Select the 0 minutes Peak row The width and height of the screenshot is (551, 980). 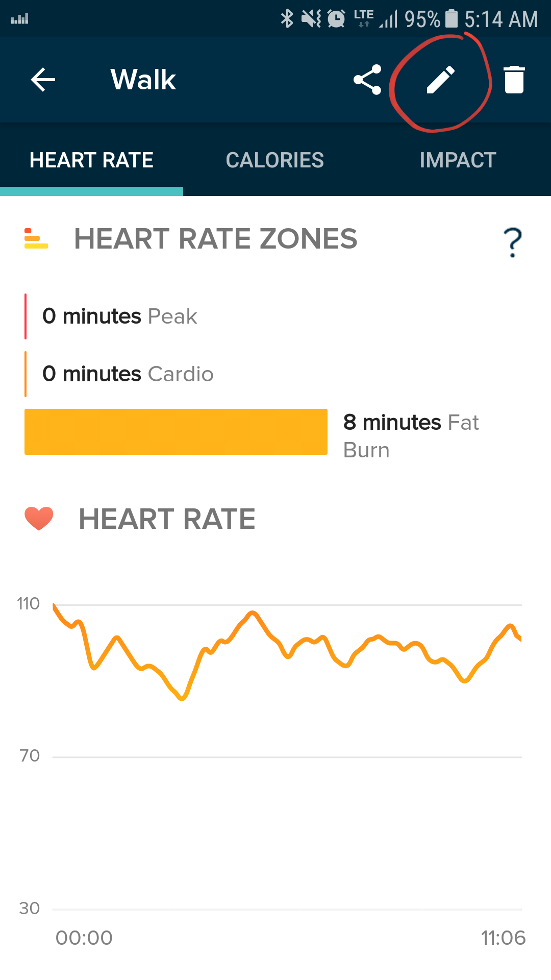[120, 316]
